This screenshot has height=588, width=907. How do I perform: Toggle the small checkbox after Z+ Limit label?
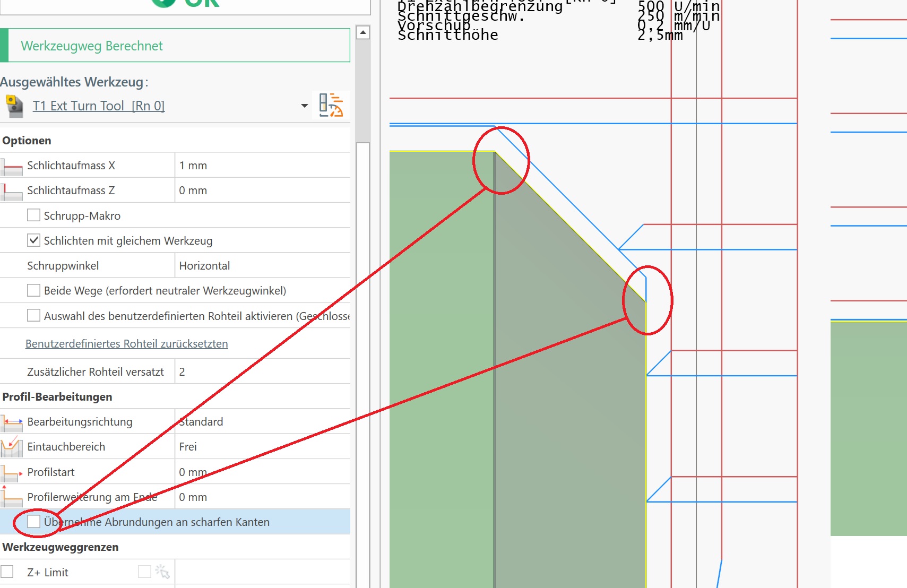(x=144, y=572)
